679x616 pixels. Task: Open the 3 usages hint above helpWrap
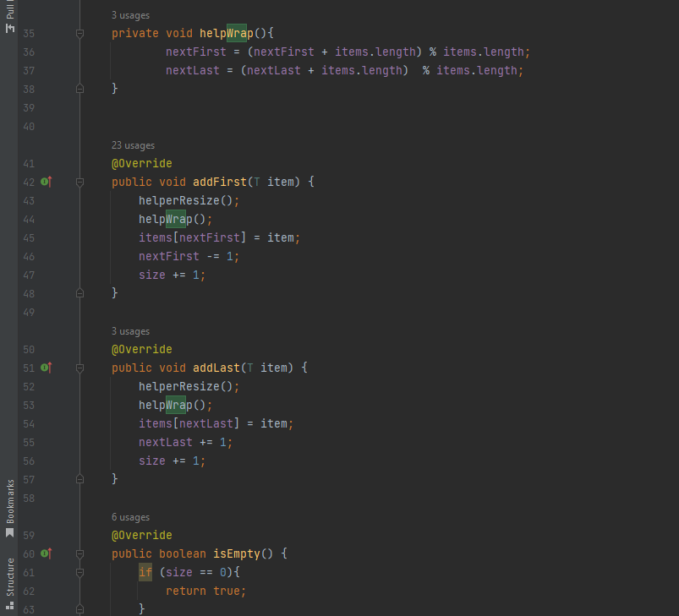pyautogui.click(x=130, y=15)
